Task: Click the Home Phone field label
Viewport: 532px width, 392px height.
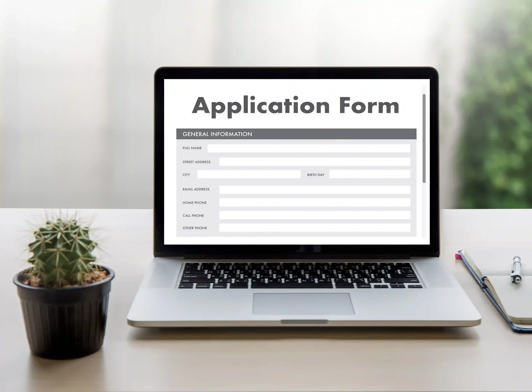Action: 195,203
